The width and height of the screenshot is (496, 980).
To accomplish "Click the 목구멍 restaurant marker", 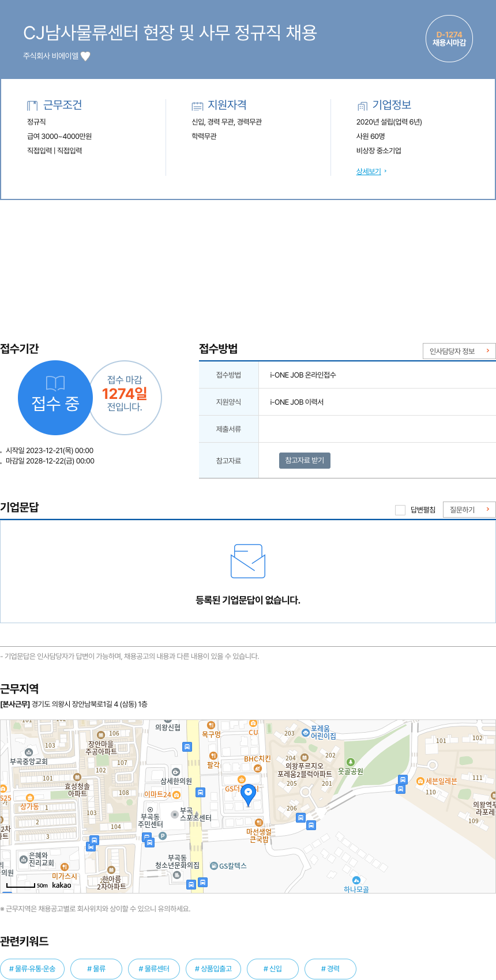I will coord(211,725).
